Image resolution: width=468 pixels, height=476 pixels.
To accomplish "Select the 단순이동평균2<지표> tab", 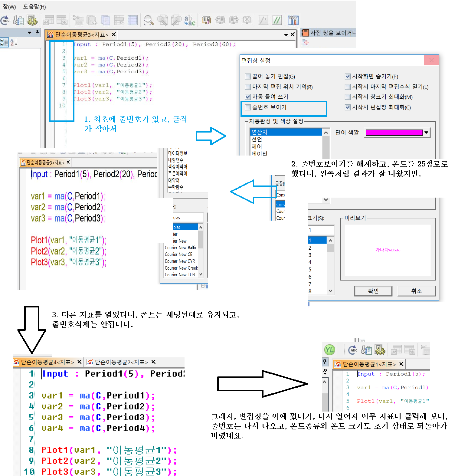I will click(121, 362).
